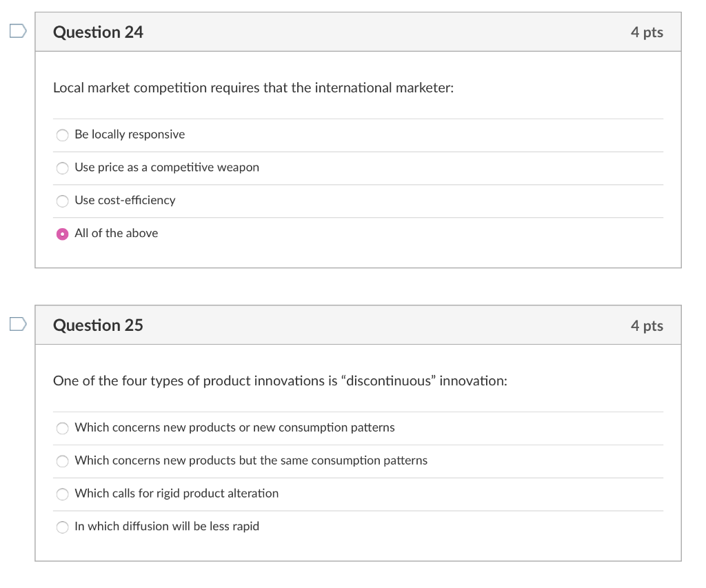Choose radio for 'new products but the same consumption patterns'

click(63, 461)
